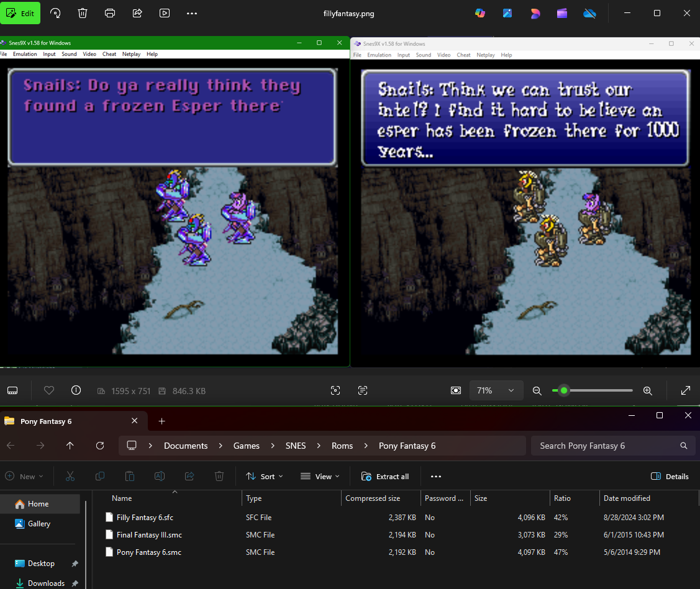Print the image in Photos
700x589 pixels.
click(110, 14)
